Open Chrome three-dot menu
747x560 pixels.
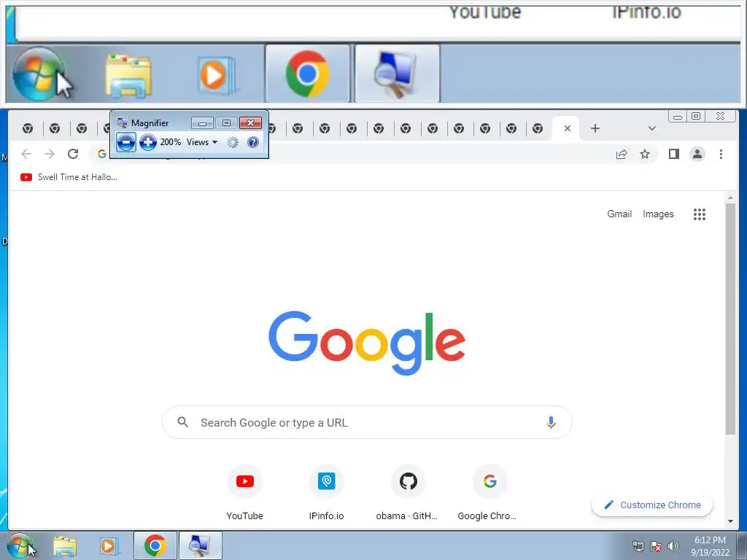(x=721, y=154)
